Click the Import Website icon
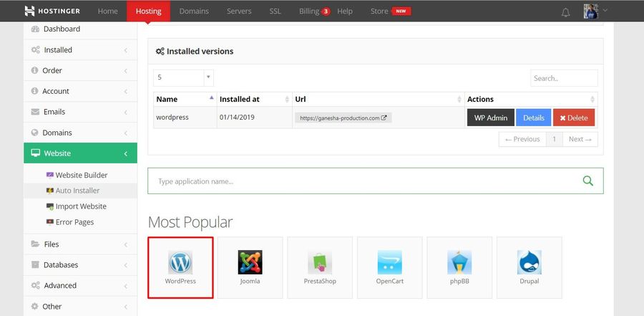 click(x=49, y=206)
